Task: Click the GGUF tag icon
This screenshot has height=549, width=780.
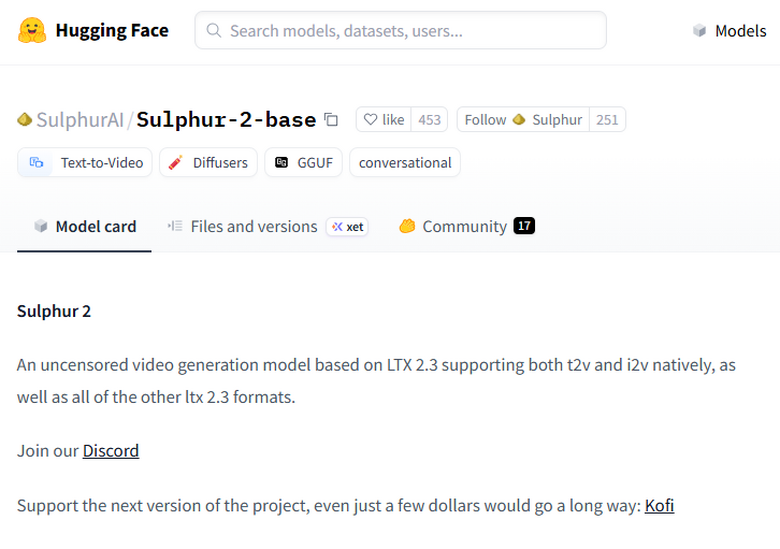Action: pos(282,163)
